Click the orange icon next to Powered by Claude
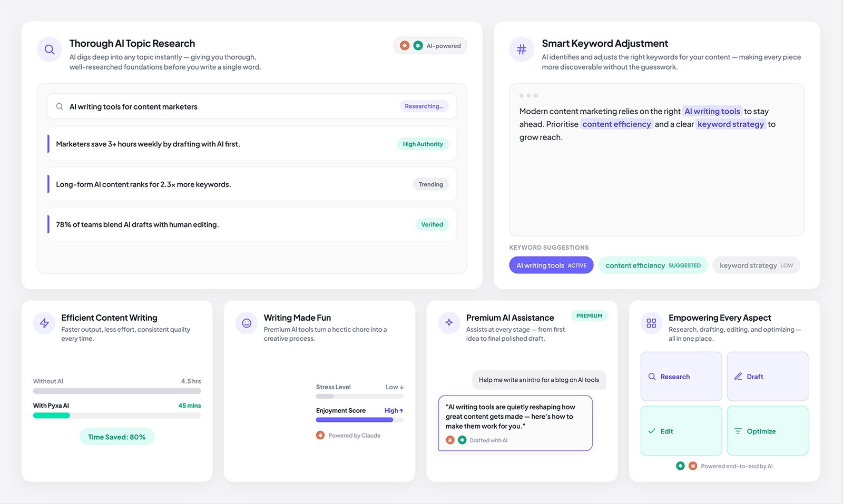Screen dimensions: 843x504 tap(320, 435)
